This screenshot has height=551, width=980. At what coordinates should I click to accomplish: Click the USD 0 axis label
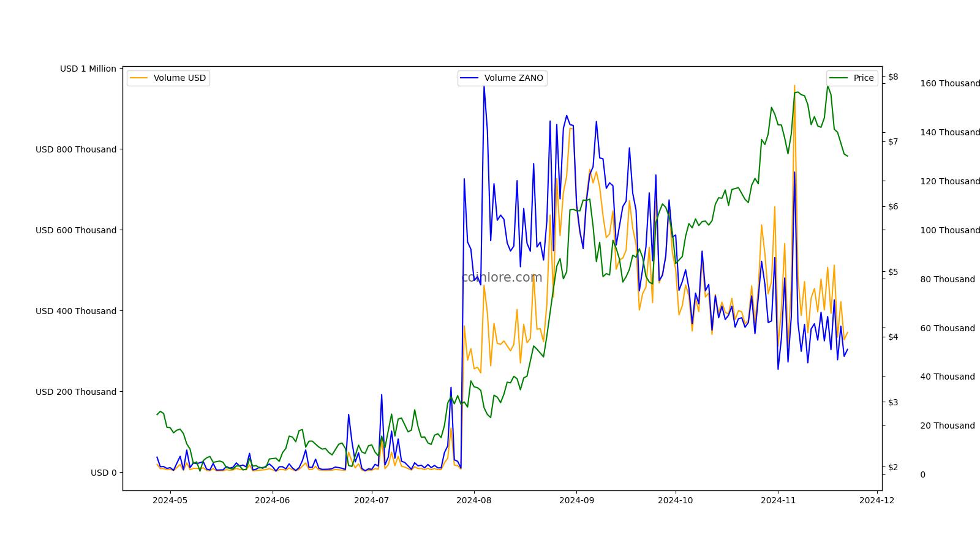click(104, 473)
